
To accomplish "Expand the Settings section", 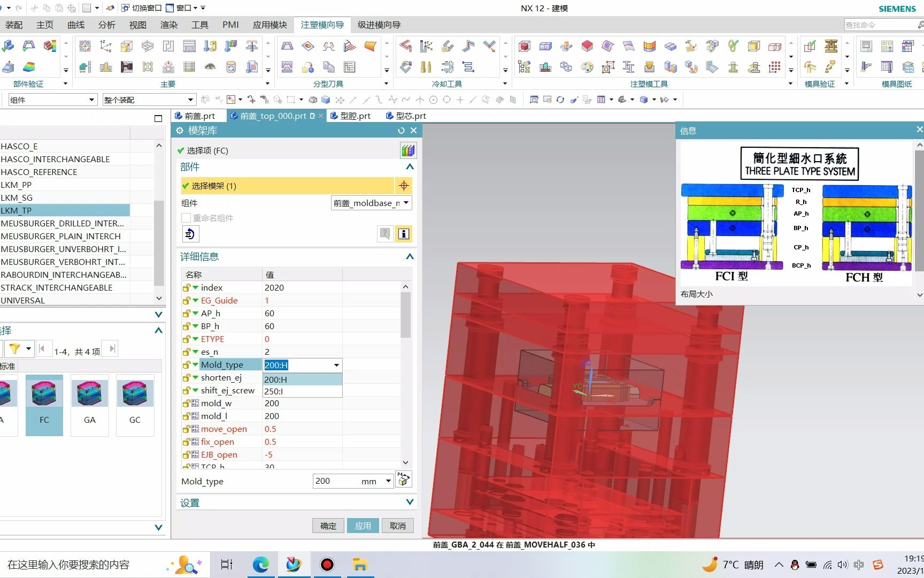I will (x=410, y=502).
